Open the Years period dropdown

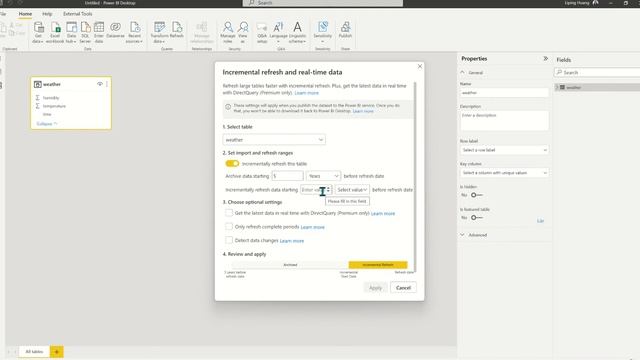click(x=323, y=176)
